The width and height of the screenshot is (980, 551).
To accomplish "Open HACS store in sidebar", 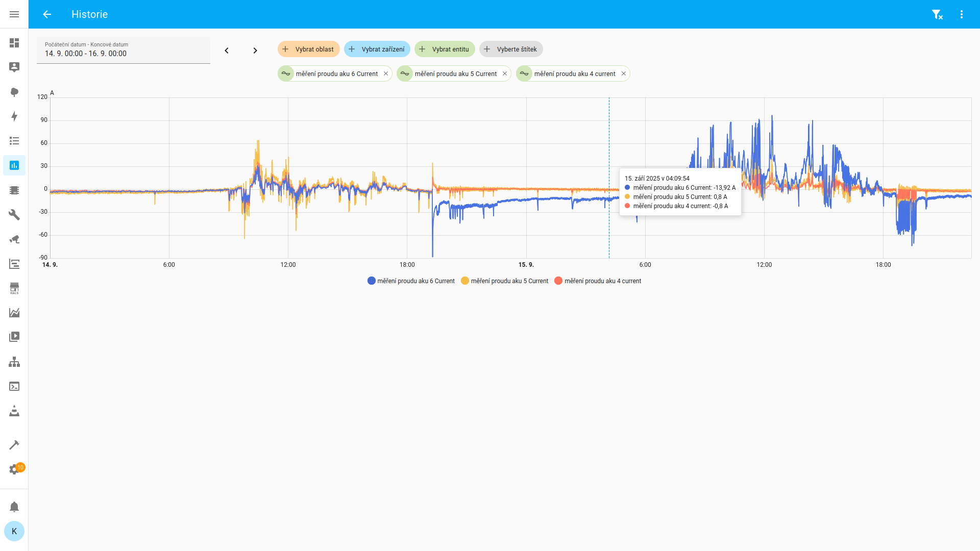I will click(x=14, y=288).
